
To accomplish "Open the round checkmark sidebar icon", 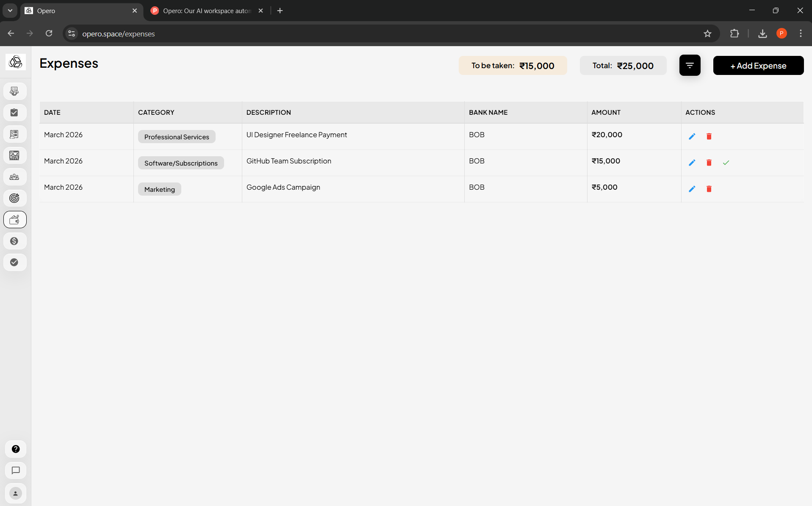I will coord(15,263).
